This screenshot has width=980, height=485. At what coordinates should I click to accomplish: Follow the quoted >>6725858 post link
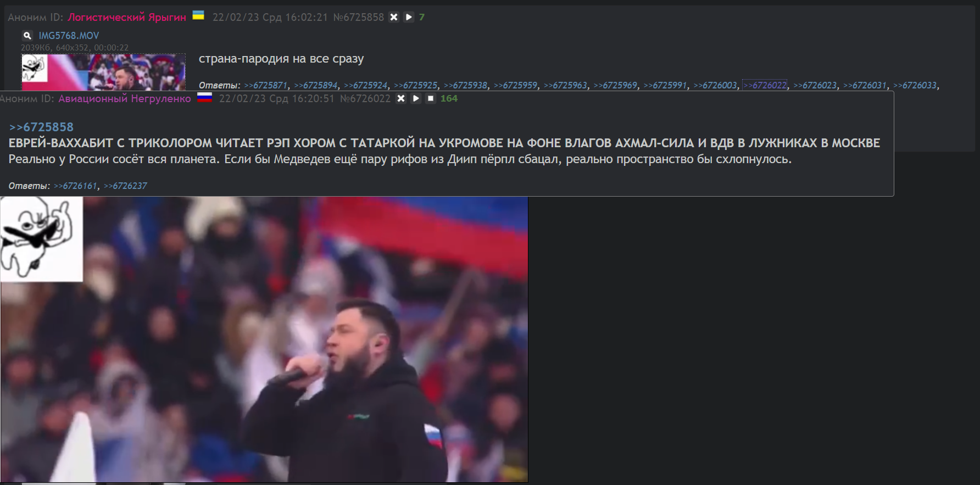(41, 127)
